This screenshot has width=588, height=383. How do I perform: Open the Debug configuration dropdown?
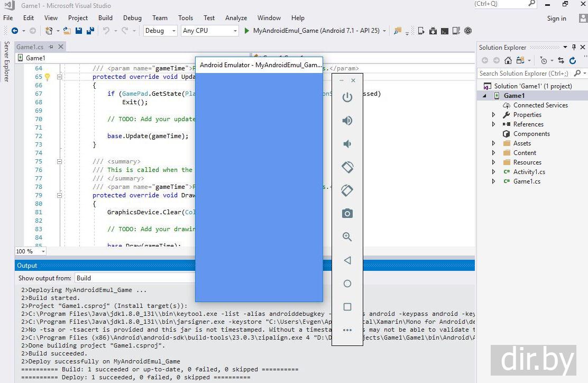click(173, 31)
